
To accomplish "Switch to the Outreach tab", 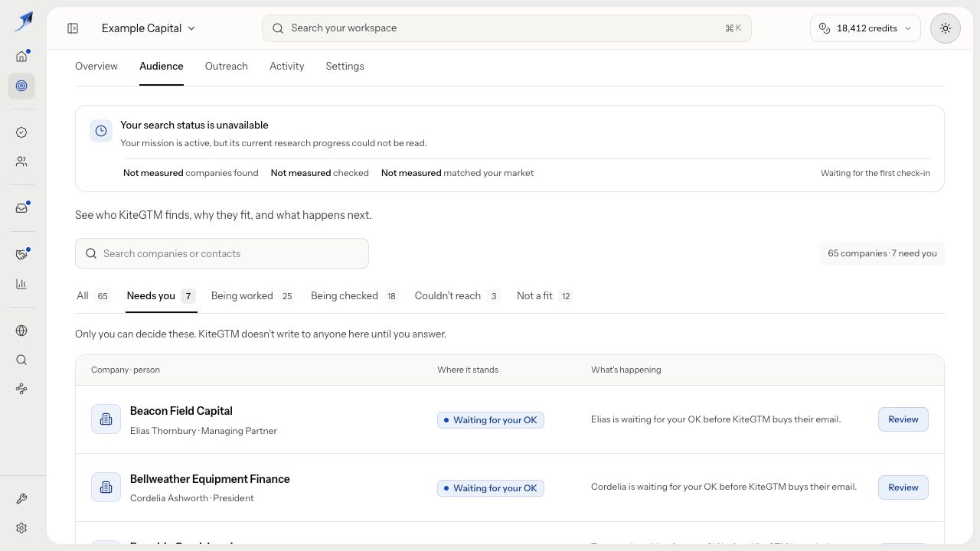I will click(x=226, y=67).
